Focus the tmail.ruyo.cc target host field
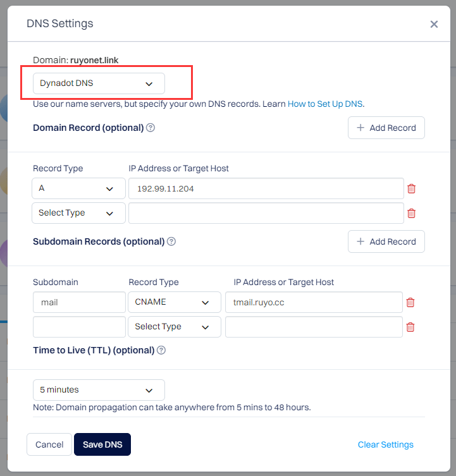The image size is (456, 476). [x=314, y=302]
